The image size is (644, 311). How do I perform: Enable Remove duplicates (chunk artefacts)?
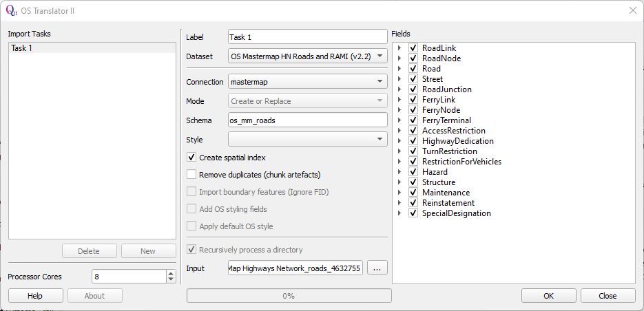click(x=191, y=174)
